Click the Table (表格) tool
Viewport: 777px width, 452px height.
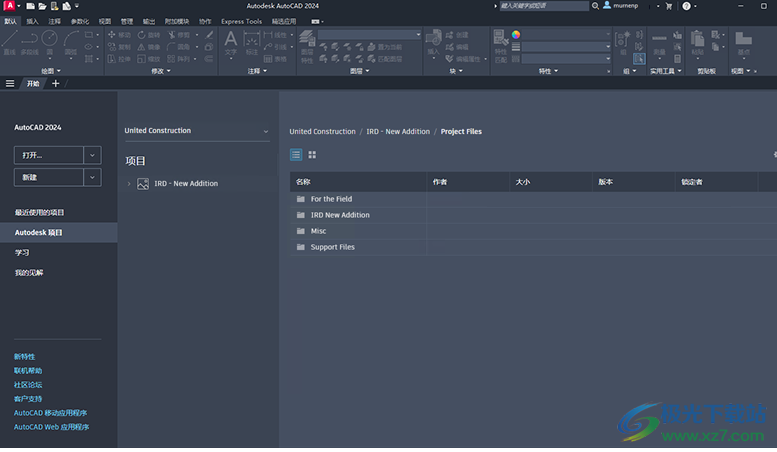[276, 59]
